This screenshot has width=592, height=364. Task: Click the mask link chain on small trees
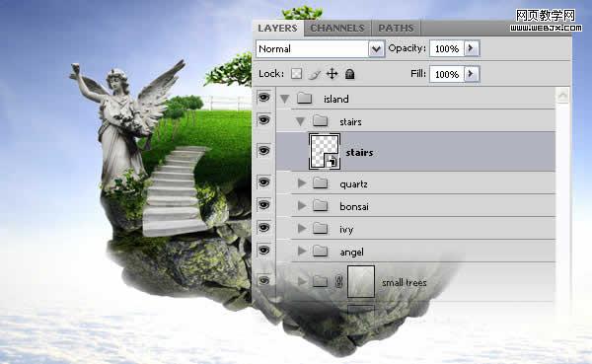[x=338, y=282]
